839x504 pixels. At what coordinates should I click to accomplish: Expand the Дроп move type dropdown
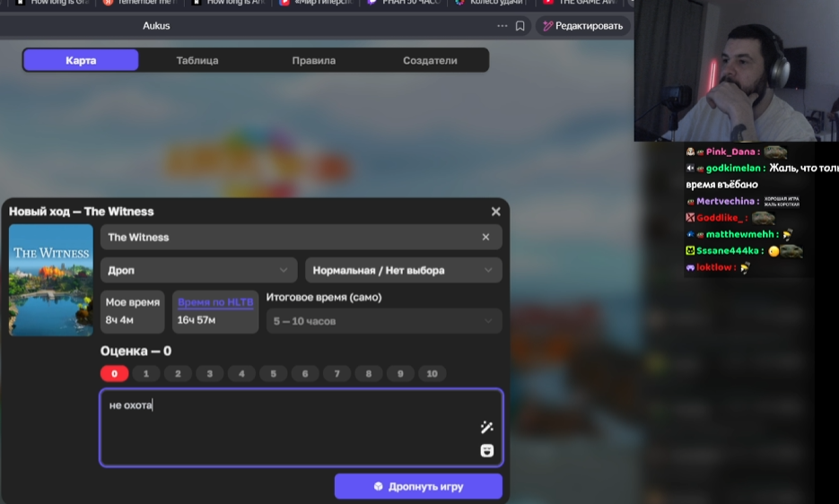pos(198,270)
